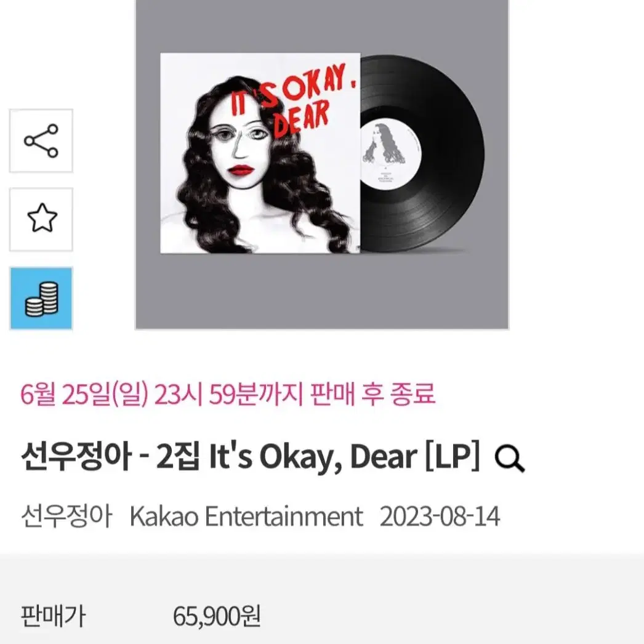644x644 pixels.
Task: Tap the magnifier icon beside the [LP] title
Action: pos(510,459)
